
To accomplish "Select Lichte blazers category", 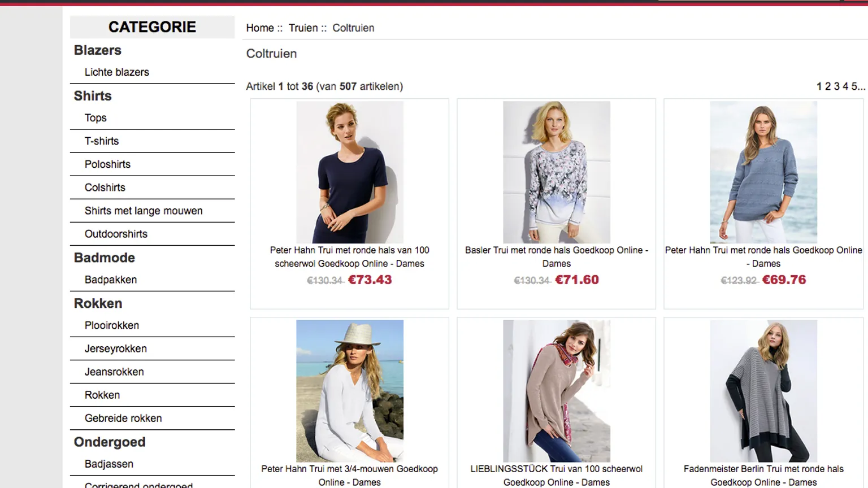I will coord(116,72).
